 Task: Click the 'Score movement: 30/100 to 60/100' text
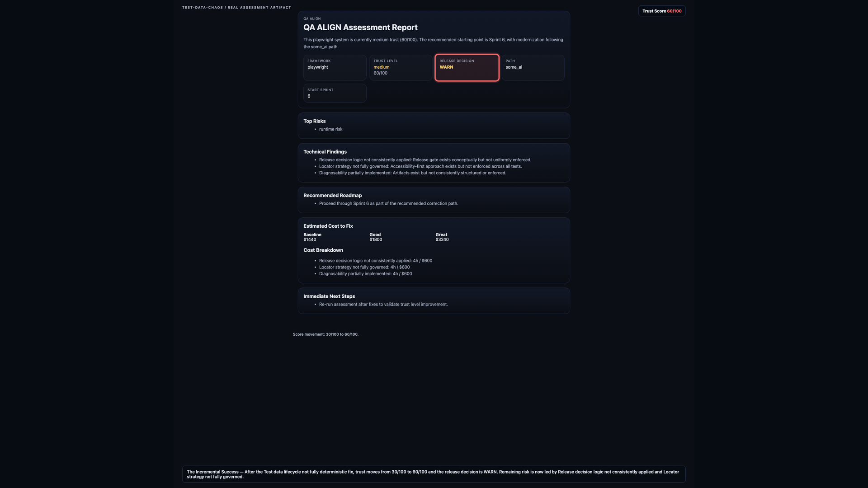325,334
